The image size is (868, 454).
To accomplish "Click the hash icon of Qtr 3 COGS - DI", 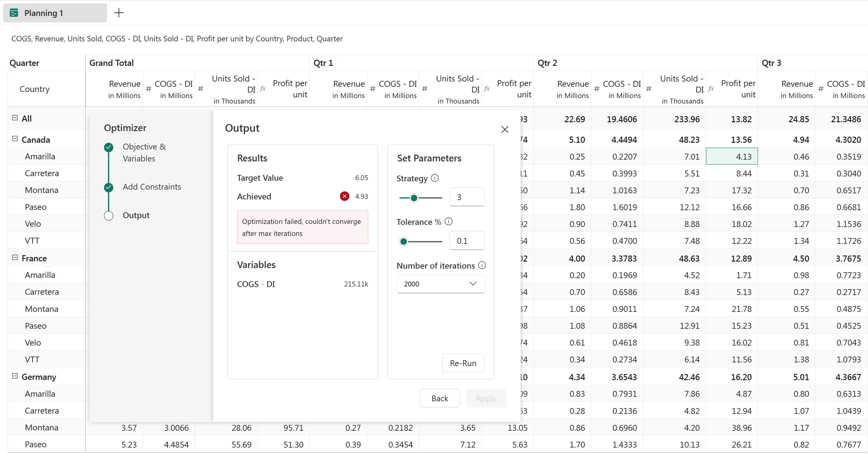I will click(x=821, y=89).
